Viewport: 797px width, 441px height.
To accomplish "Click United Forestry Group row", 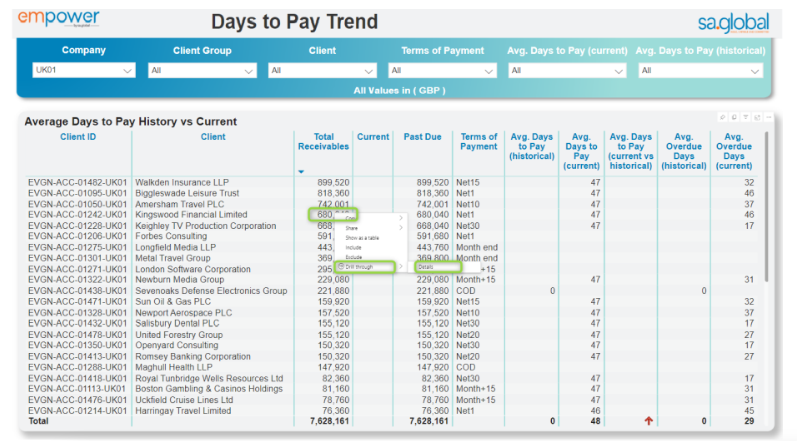I will click(179, 335).
